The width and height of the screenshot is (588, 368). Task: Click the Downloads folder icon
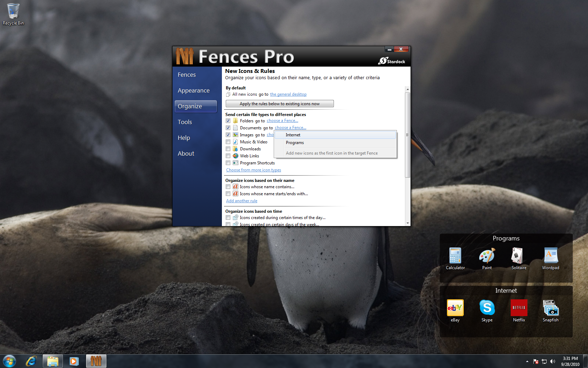(236, 149)
